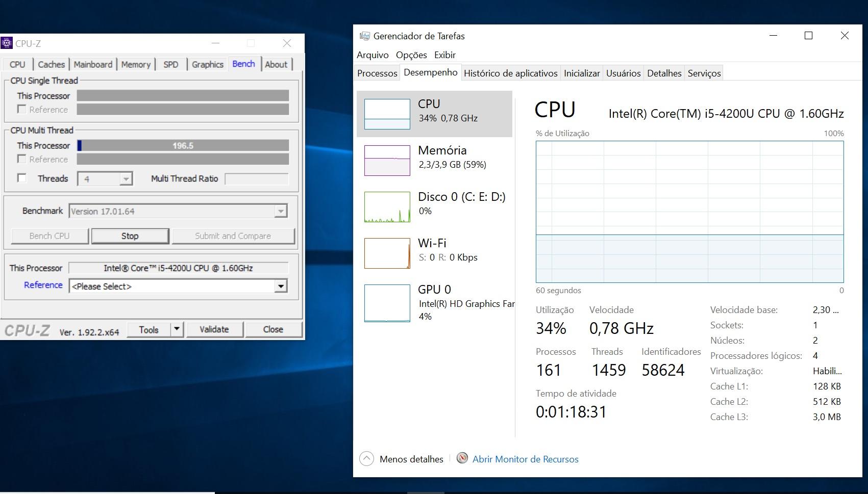Switch to the Caches tab
868x494 pixels.
(x=52, y=64)
